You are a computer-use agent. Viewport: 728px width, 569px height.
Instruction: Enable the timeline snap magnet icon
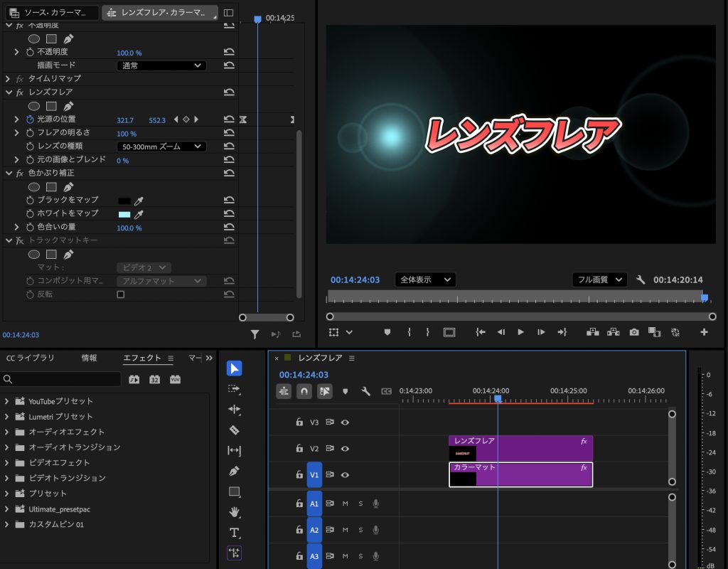(304, 391)
